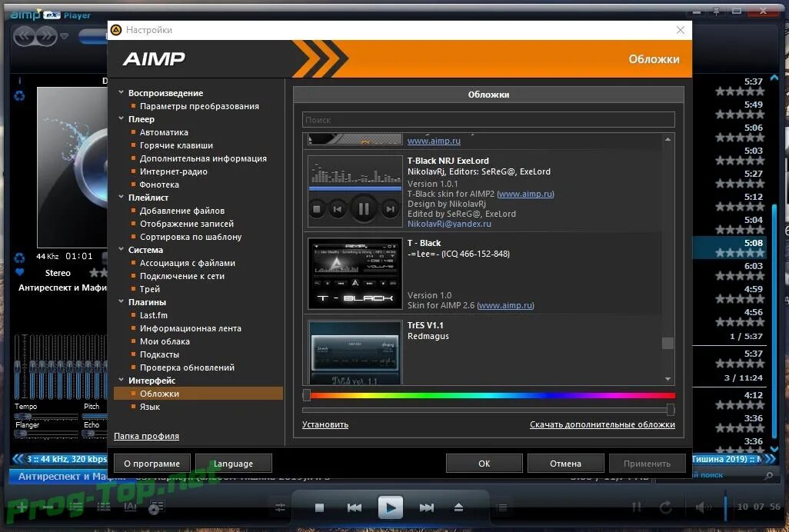The height and width of the screenshot is (532, 789).
Task: Select Обложки in the settings tree
Action: 198,393
